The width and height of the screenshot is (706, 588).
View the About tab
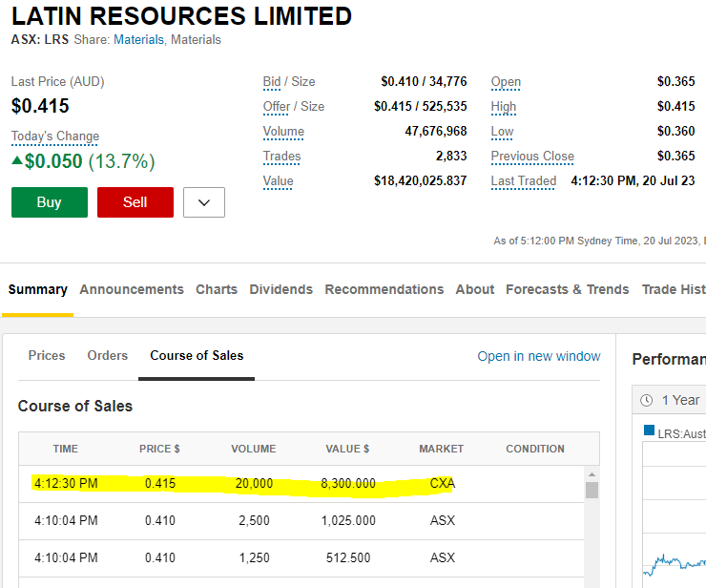pos(474,289)
